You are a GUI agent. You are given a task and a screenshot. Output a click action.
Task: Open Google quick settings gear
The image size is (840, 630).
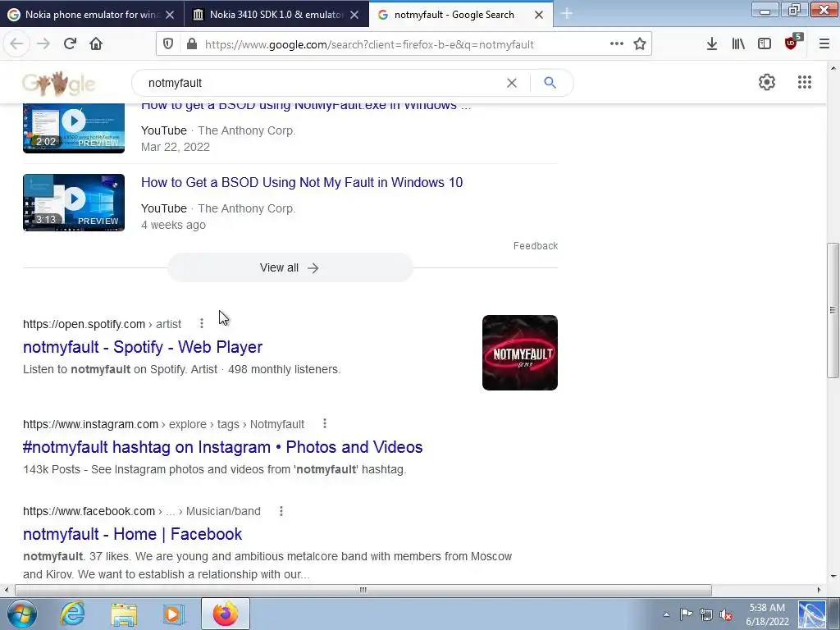coord(767,82)
